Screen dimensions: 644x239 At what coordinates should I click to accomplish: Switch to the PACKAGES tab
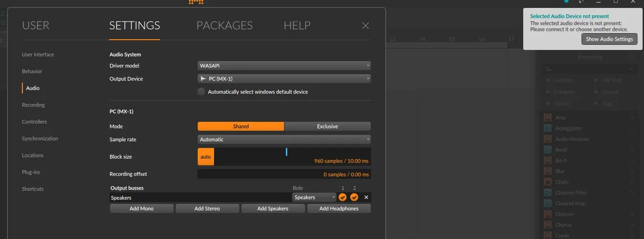(224, 26)
